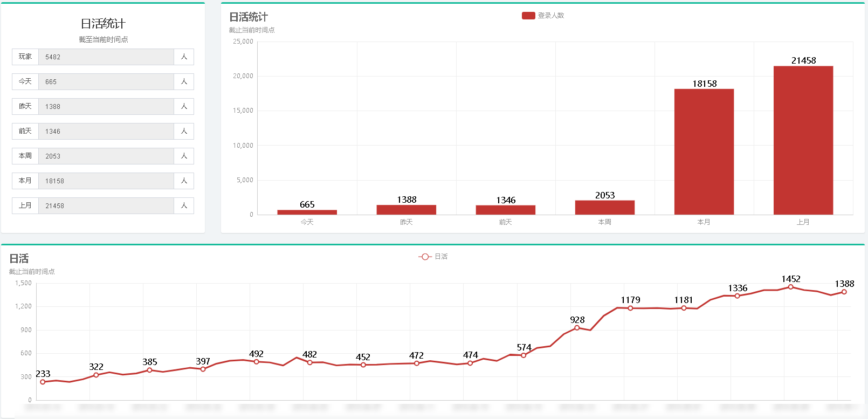Click the 今天 field showing 665

click(x=106, y=82)
